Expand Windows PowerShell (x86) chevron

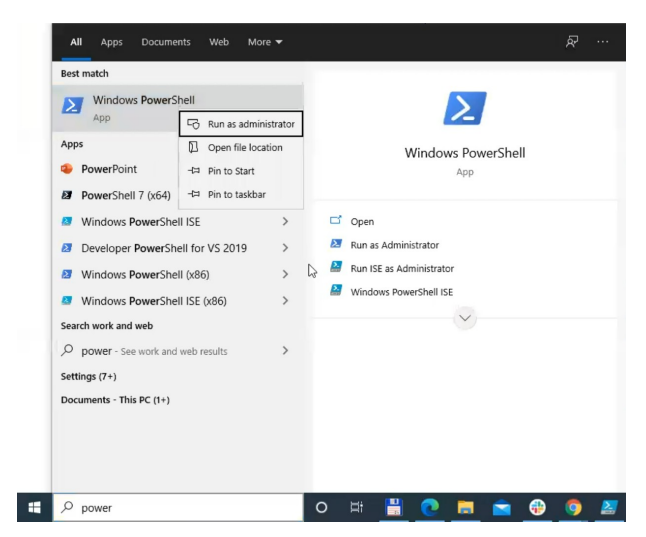coord(285,274)
